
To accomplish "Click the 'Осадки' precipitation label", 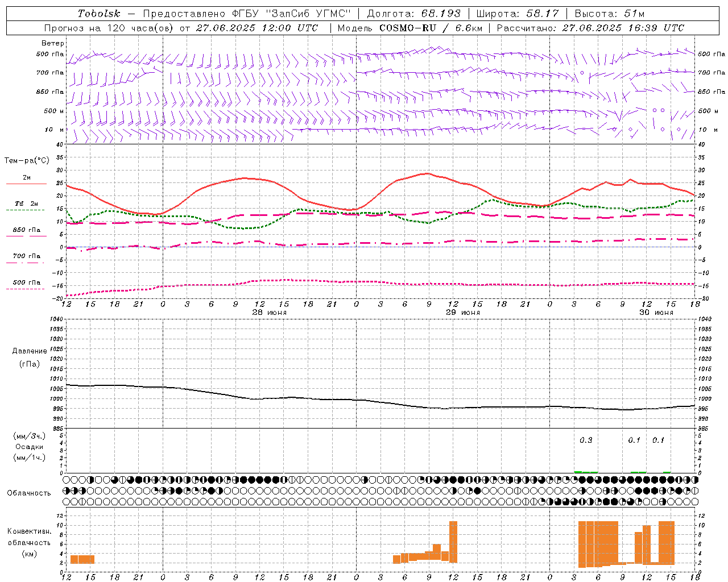I will pyautogui.click(x=30, y=447).
